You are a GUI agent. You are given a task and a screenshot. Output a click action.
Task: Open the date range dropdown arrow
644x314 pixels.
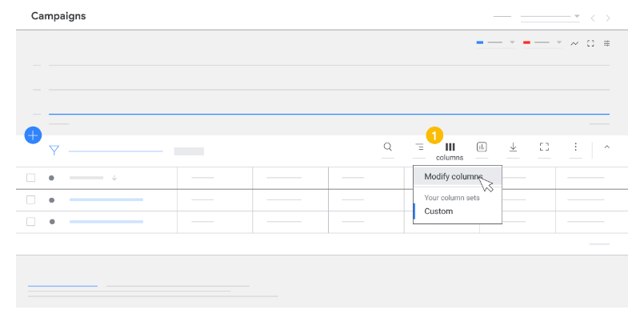click(577, 16)
